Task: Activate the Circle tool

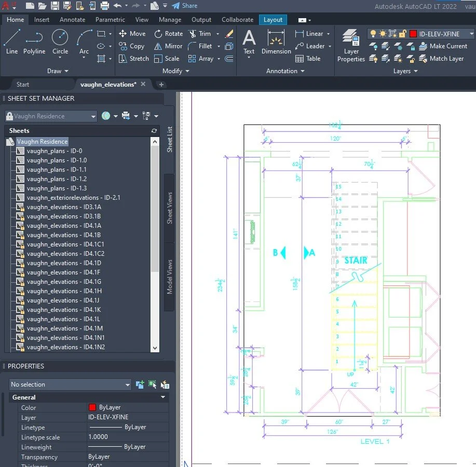Action: click(60, 42)
